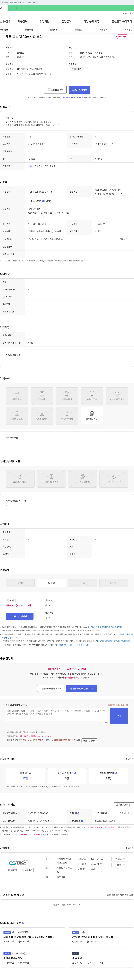Click 관심정보 등록 heart button
The height and width of the screenshot is (980, 134).
(x=55, y=90)
